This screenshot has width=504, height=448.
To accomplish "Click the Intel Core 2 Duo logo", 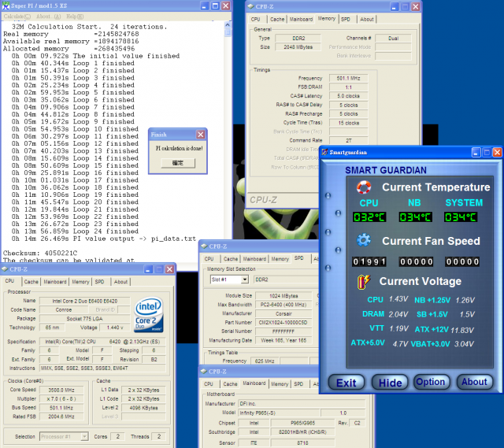I will (149, 315).
